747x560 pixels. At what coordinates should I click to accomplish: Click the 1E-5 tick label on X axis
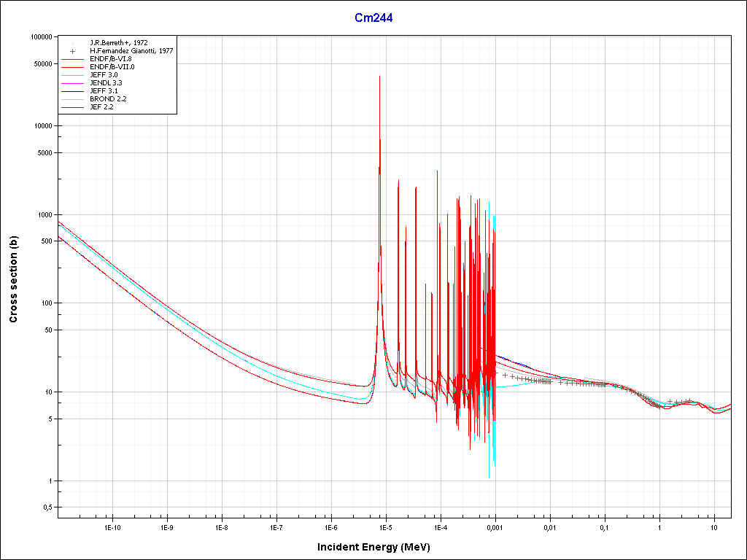point(385,527)
